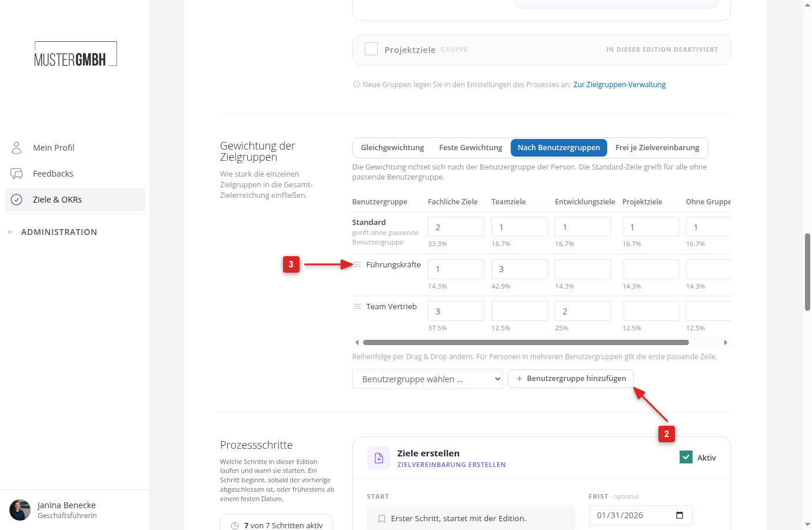Click the Fachliche Ziele column header
Image resolution: width=812 pixels, height=530 pixels.
452,202
